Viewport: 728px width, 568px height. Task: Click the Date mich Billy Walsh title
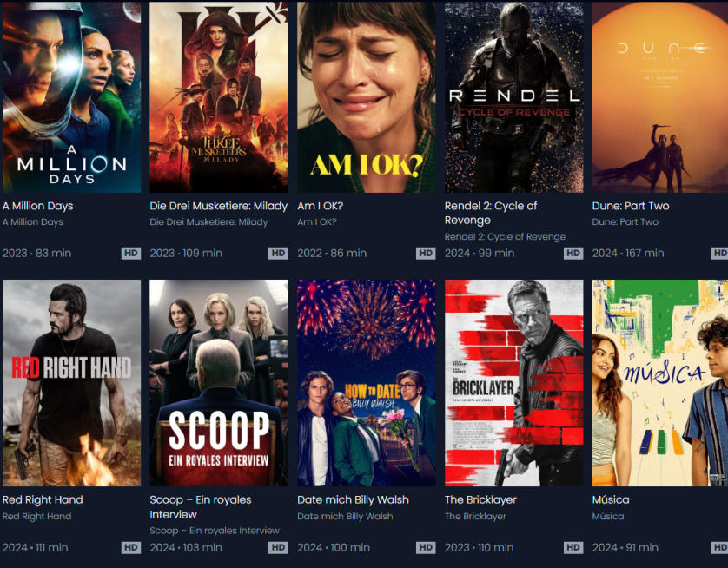click(x=354, y=499)
